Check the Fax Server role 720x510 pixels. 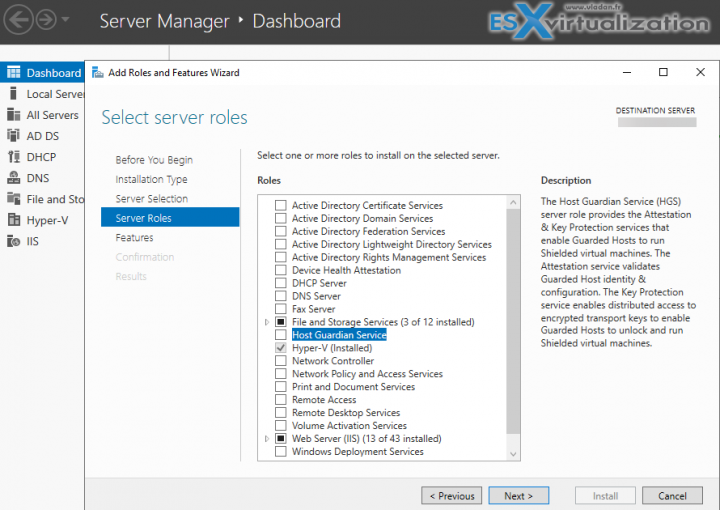click(x=281, y=308)
